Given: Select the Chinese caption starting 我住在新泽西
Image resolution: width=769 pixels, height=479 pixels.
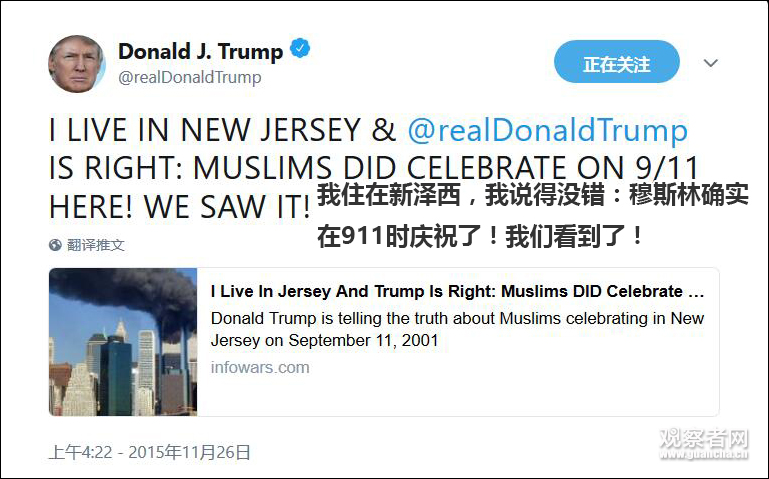Looking at the screenshot, I should click(533, 195).
